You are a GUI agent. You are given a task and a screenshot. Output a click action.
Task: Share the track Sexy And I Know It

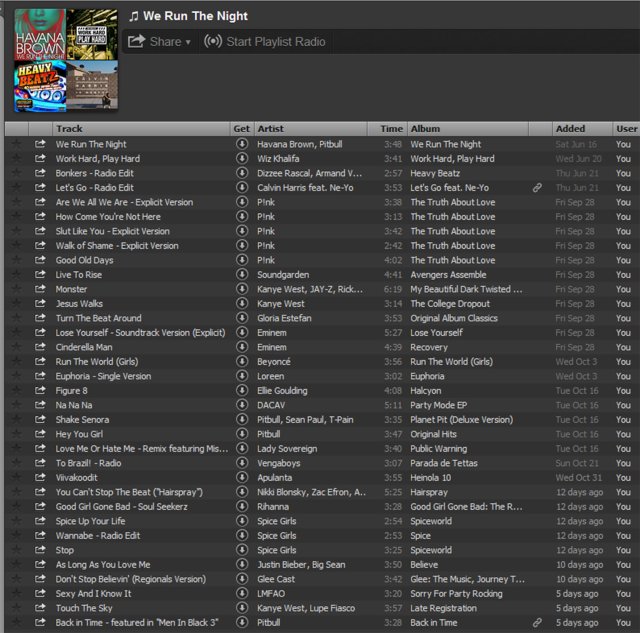coord(40,594)
